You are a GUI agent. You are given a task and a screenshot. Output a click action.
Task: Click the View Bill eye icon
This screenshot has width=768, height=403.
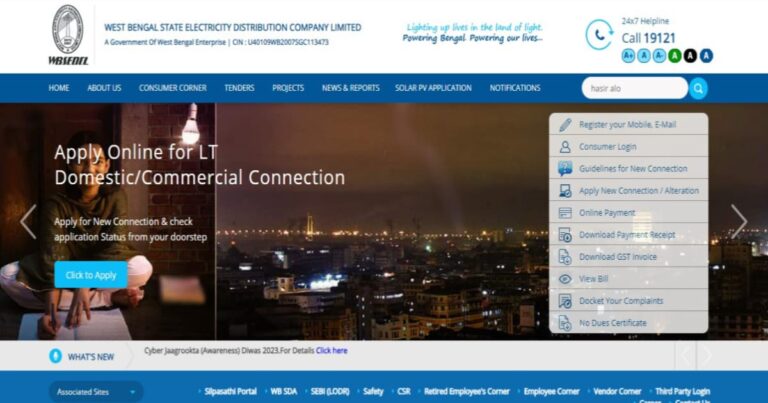click(x=565, y=279)
